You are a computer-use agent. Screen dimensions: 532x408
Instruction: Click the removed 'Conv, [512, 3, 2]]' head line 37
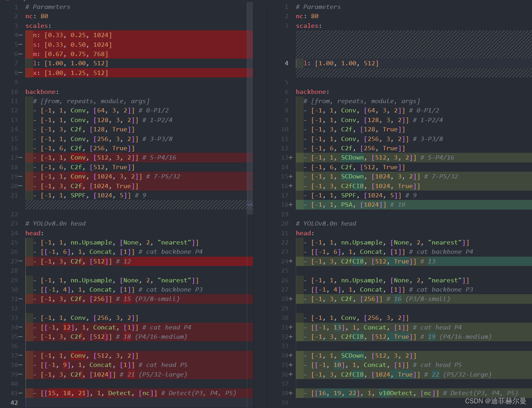[139, 356]
